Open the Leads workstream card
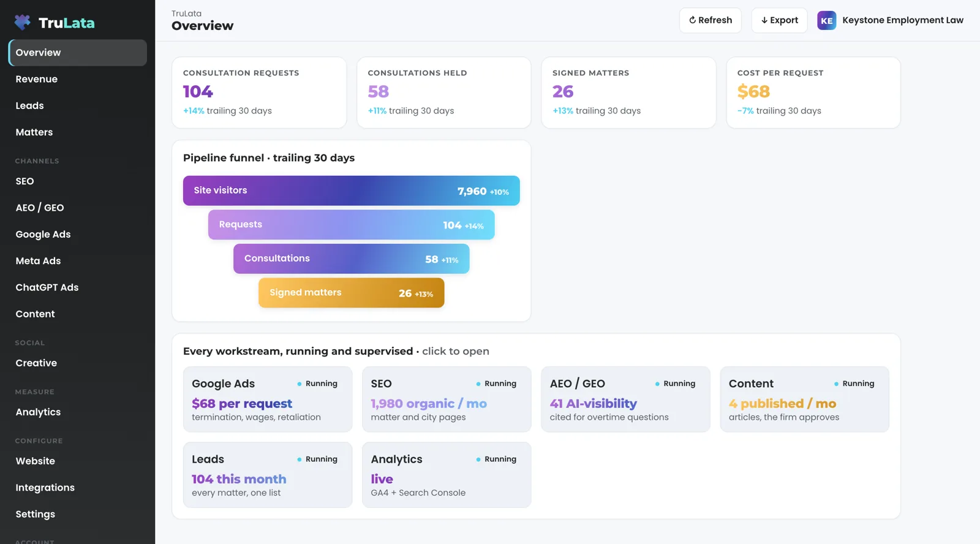The image size is (980, 544). coord(268,475)
